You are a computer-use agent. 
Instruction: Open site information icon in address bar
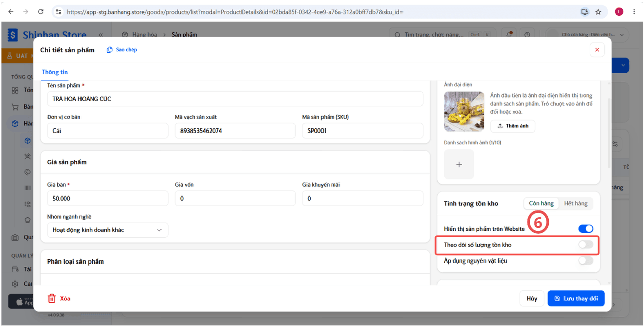coord(58,11)
